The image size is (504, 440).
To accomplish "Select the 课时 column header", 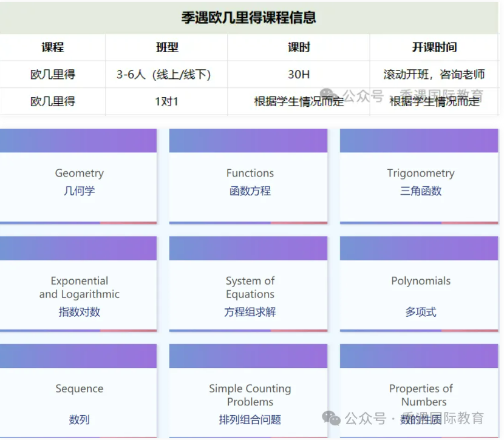I will (x=299, y=47).
